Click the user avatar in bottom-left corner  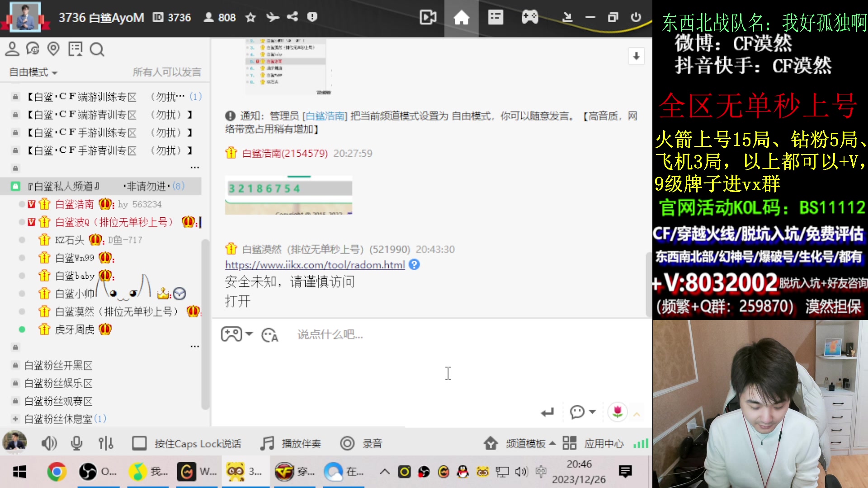[15, 442]
